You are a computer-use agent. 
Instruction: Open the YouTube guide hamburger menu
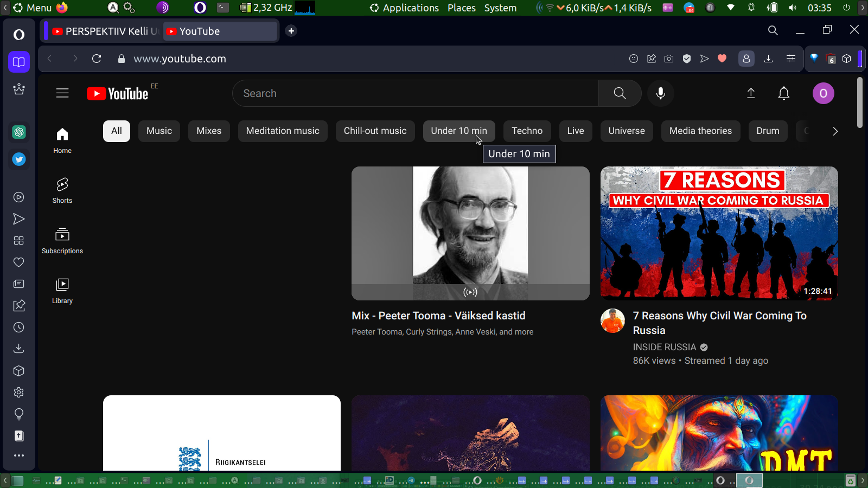tap(62, 93)
